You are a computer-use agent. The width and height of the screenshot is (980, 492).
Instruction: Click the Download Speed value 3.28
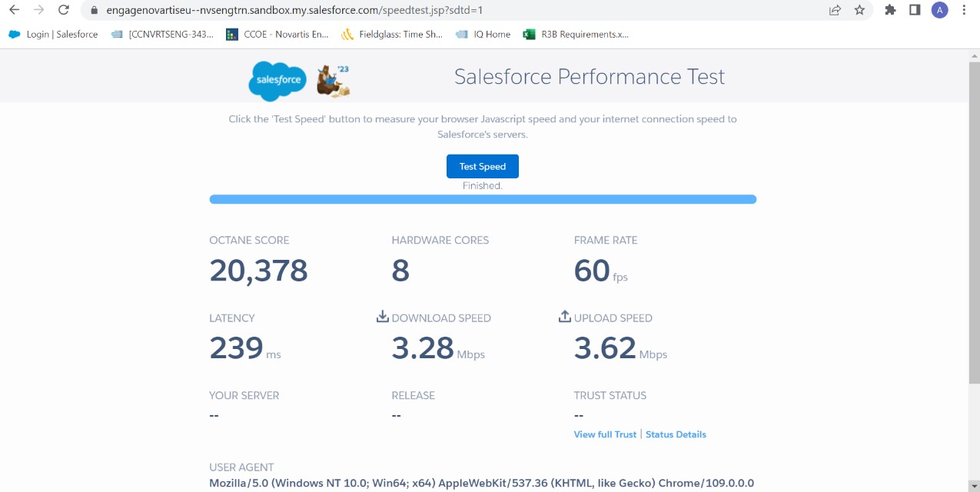click(x=423, y=348)
